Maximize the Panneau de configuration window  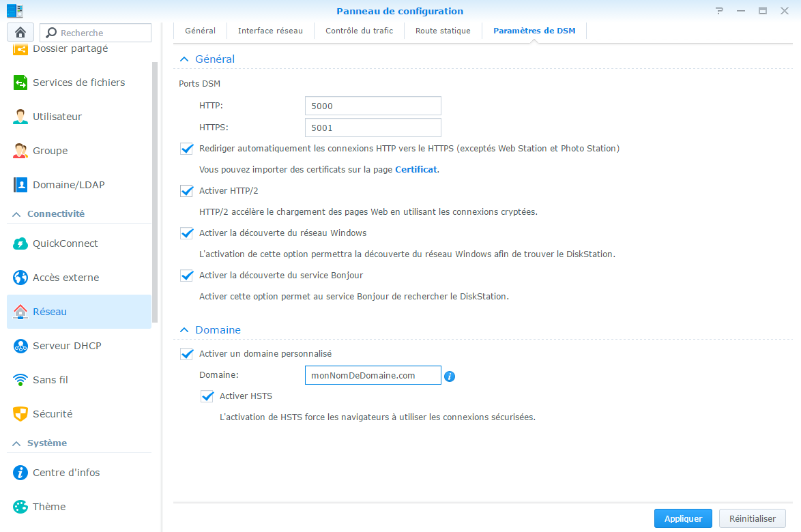tap(763, 11)
